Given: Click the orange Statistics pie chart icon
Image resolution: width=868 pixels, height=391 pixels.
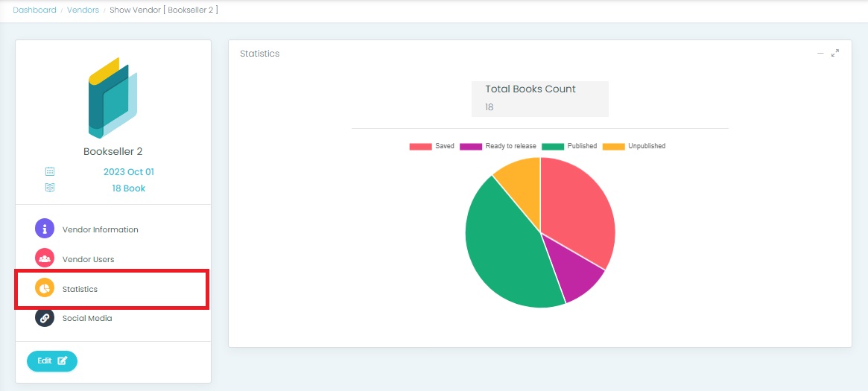Looking at the screenshot, I should (45, 288).
